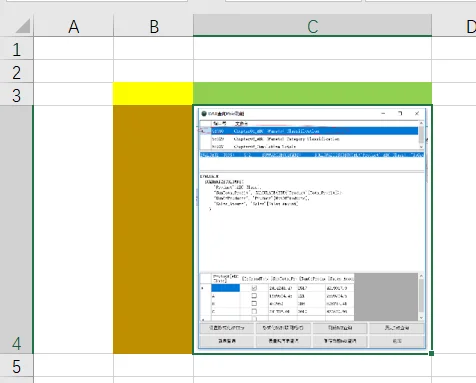The image size is (476, 383).
Task: Select column B header
Action: coord(153,25)
